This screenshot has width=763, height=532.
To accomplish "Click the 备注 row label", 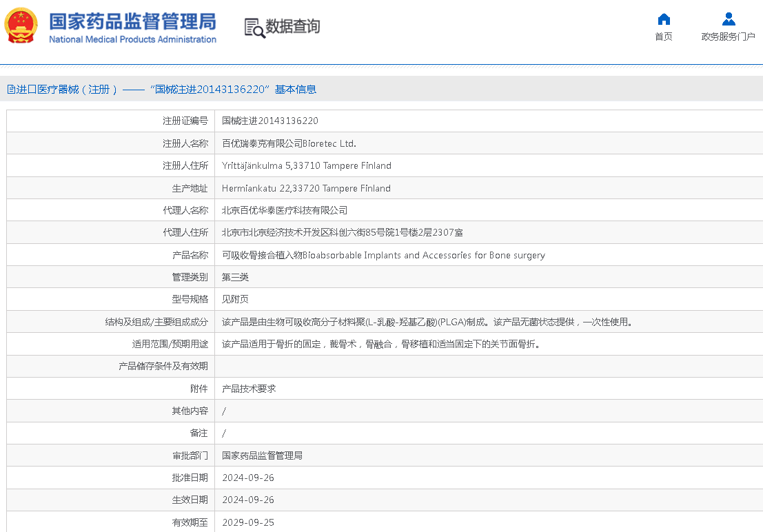I will (199, 433).
